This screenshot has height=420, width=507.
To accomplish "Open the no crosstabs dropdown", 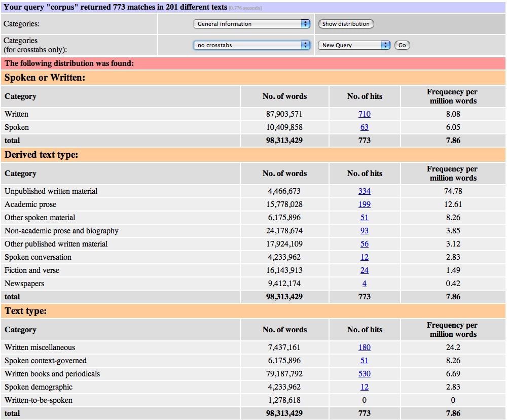I will [251, 45].
